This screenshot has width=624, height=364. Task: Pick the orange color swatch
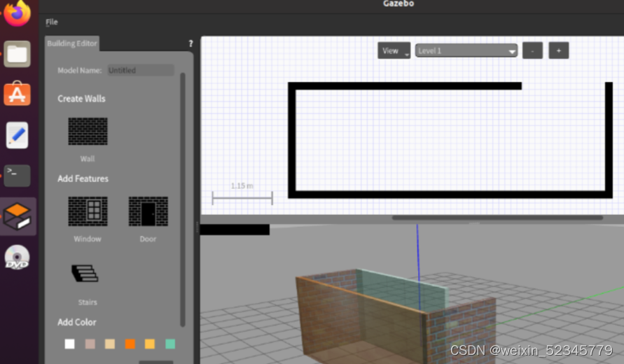(x=130, y=344)
